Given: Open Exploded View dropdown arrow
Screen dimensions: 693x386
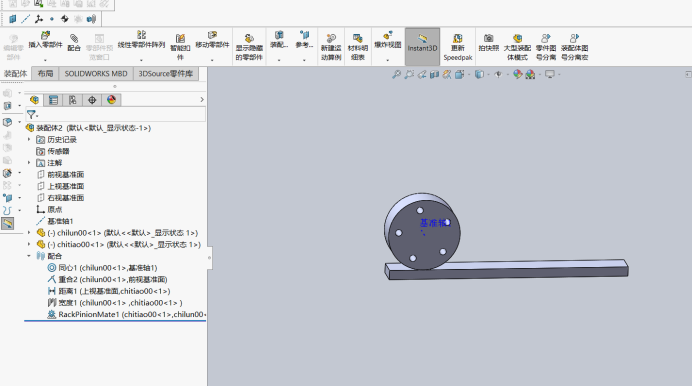Looking at the screenshot, I should click(x=388, y=60).
